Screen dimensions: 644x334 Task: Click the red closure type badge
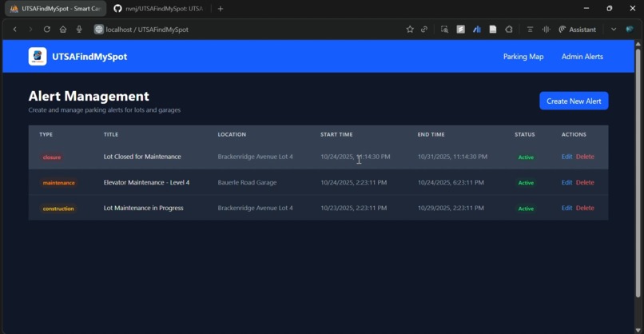point(52,157)
